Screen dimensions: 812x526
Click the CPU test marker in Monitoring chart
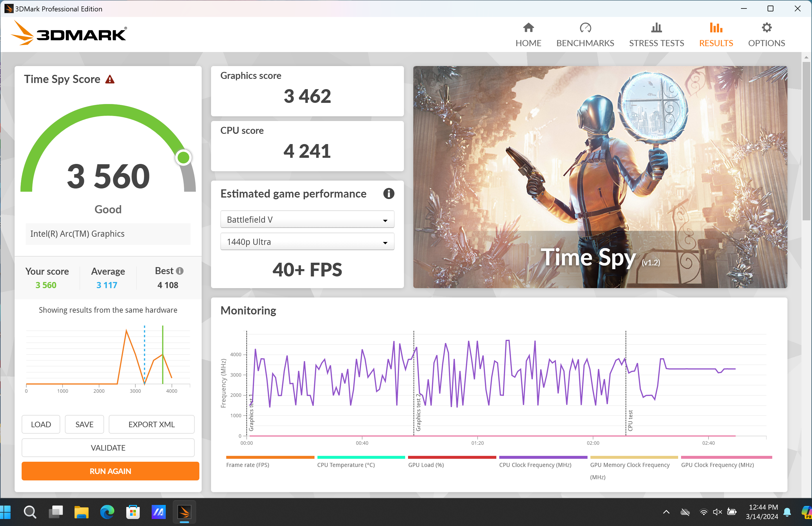tap(630, 421)
